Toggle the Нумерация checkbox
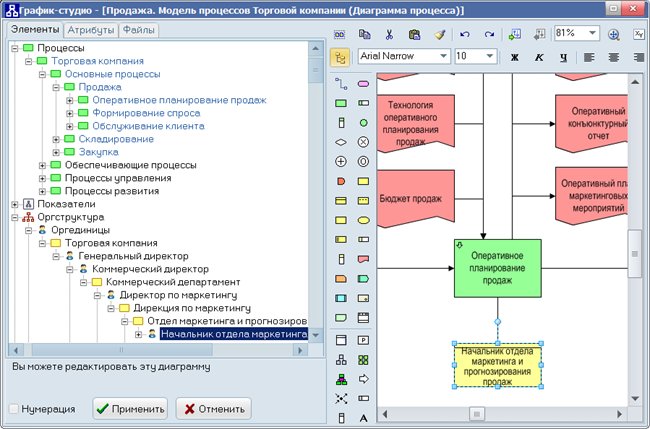The image size is (650, 429). 14,409
